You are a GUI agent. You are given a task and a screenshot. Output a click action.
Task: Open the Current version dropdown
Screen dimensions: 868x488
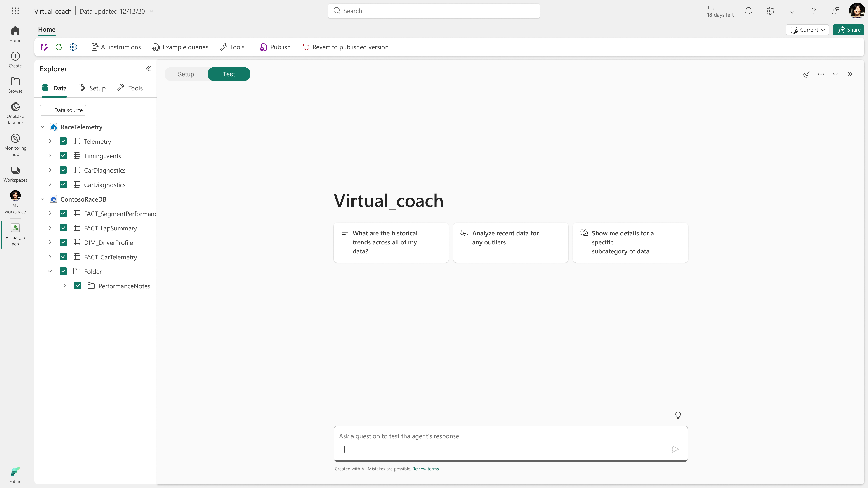(x=807, y=30)
